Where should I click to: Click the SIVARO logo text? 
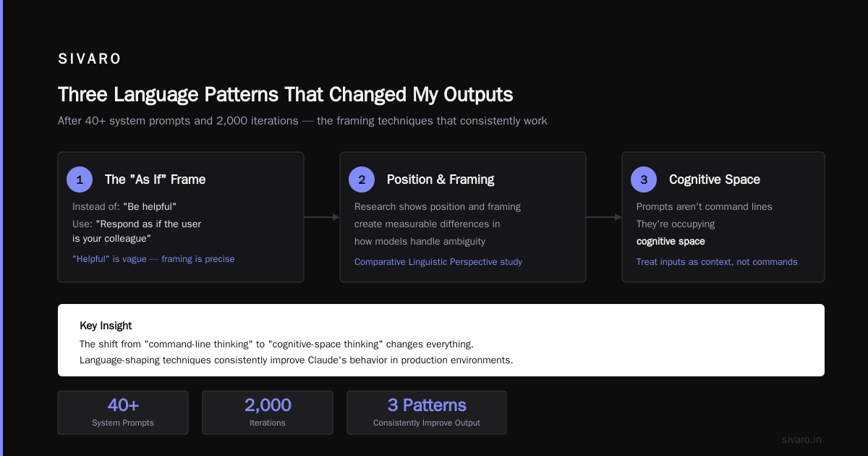point(90,59)
